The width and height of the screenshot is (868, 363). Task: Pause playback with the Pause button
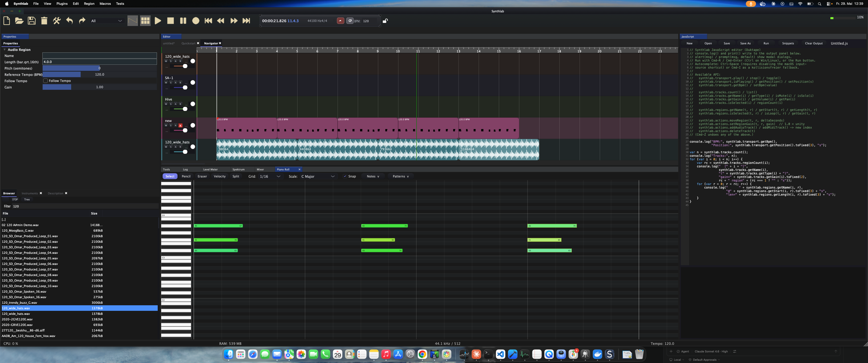click(183, 21)
